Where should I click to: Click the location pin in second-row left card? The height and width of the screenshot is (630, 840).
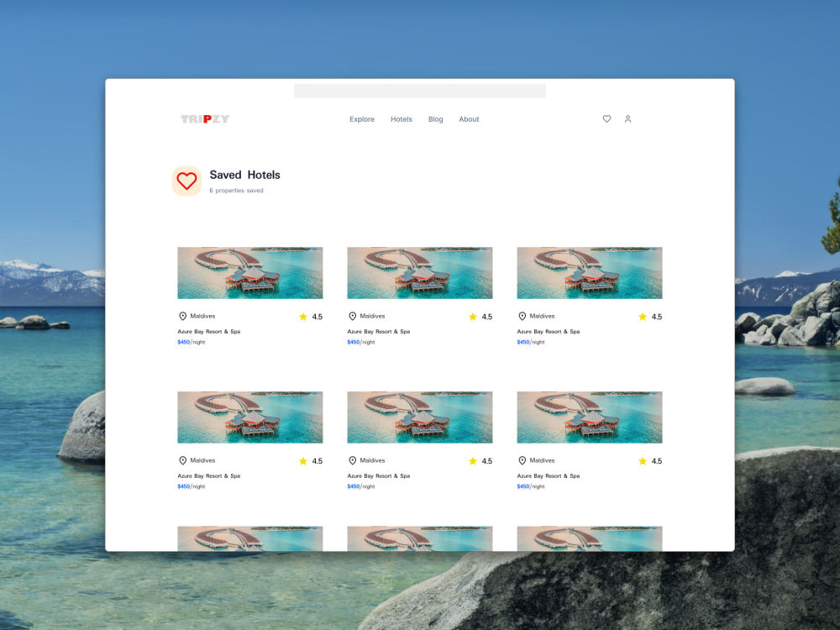tap(182, 460)
